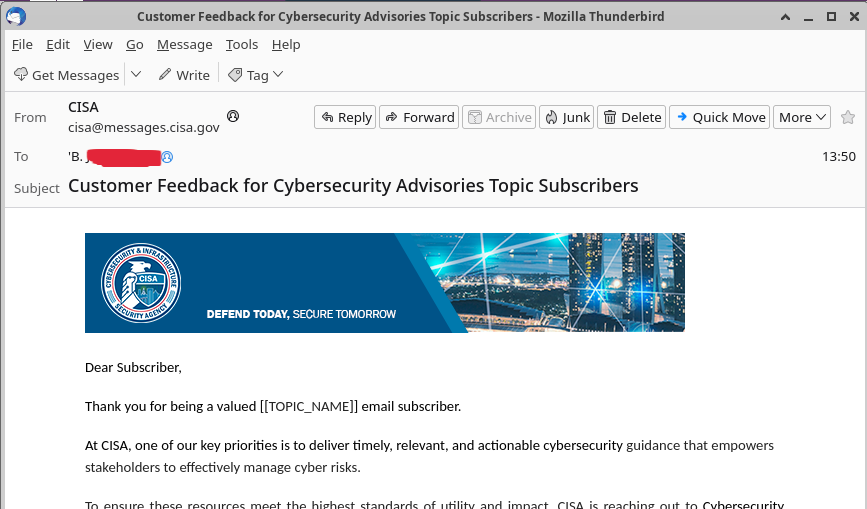Click the sender address cisa@messages.cisa.gov

click(x=143, y=127)
